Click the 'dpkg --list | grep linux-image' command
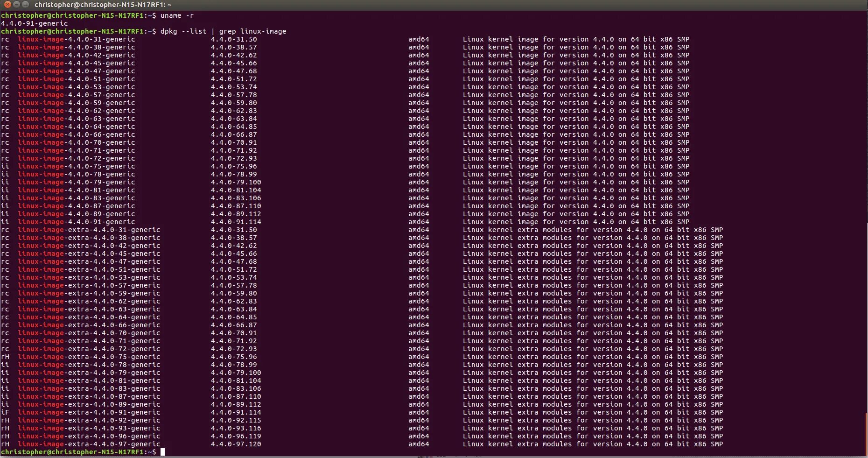Viewport: 868px width, 458px height. (x=223, y=31)
